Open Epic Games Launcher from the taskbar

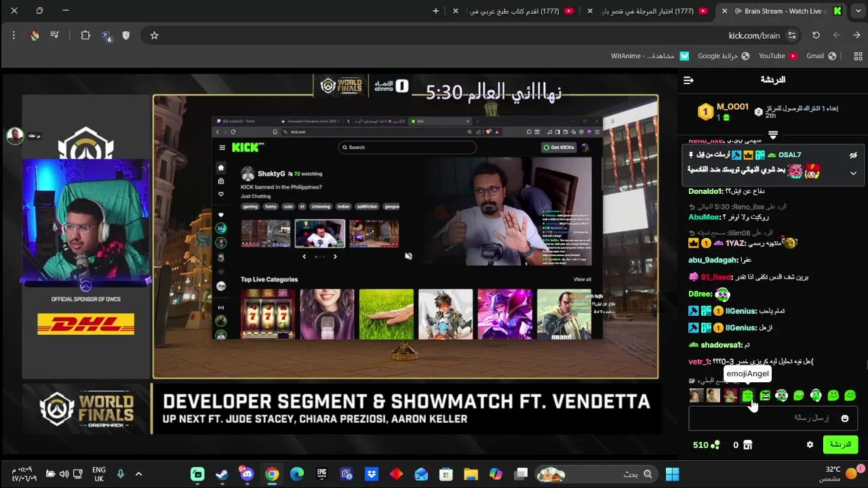pyautogui.click(x=321, y=474)
